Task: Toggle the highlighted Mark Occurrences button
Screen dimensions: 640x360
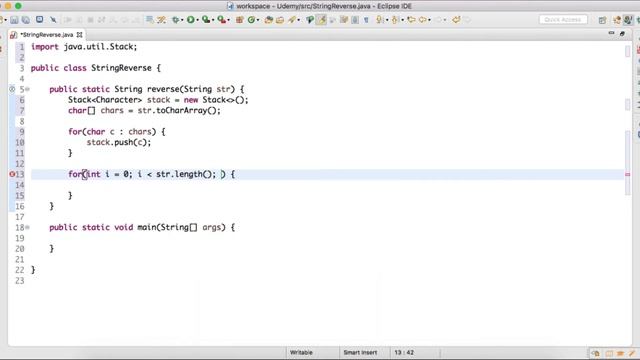Action: 321,20
